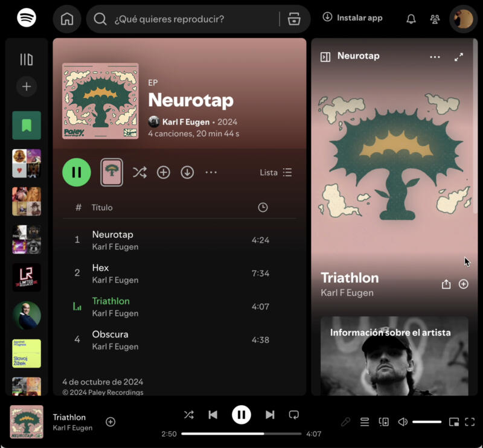Pause playback with the white button

tap(241, 415)
